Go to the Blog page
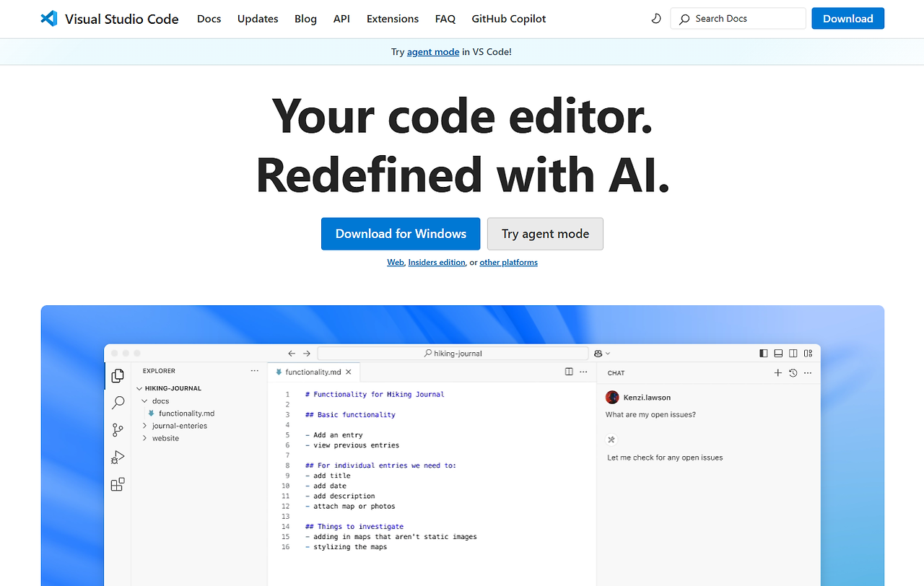Viewport: 924px width, 586px height. (305, 19)
